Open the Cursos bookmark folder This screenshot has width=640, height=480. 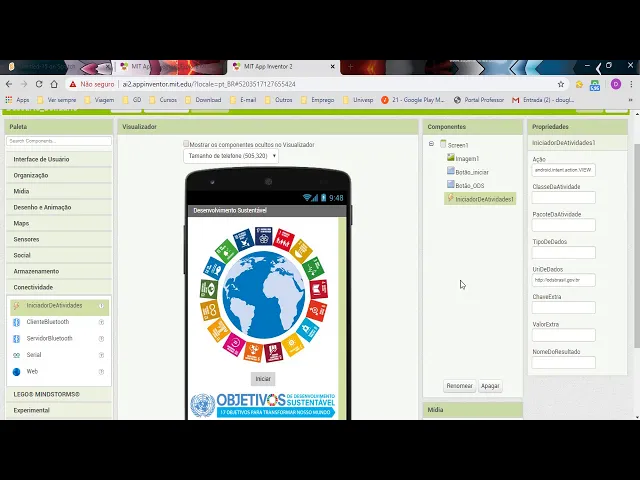(x=163, y=100)
